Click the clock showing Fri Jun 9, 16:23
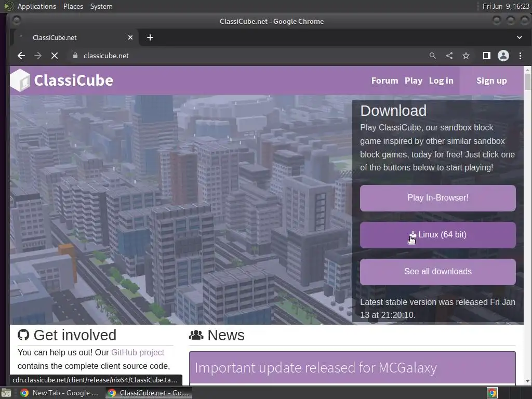Viewport: 532px width, 399px height. [506, 6]
